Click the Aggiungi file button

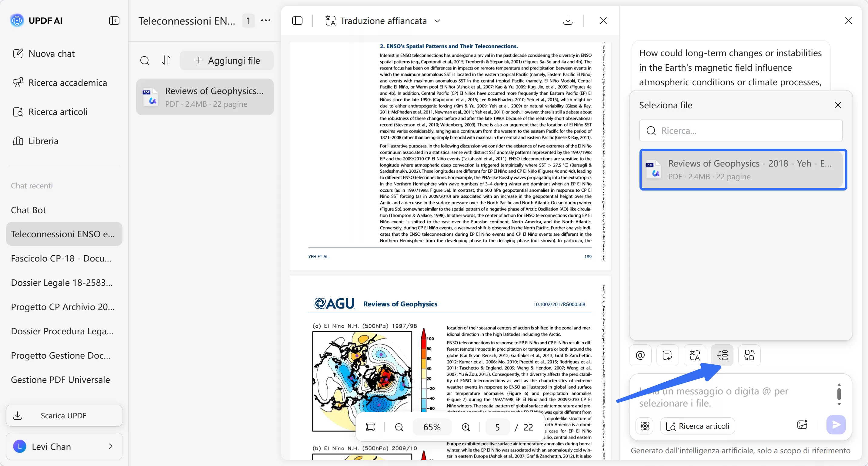pyautogui.click(x=226, y=60)
